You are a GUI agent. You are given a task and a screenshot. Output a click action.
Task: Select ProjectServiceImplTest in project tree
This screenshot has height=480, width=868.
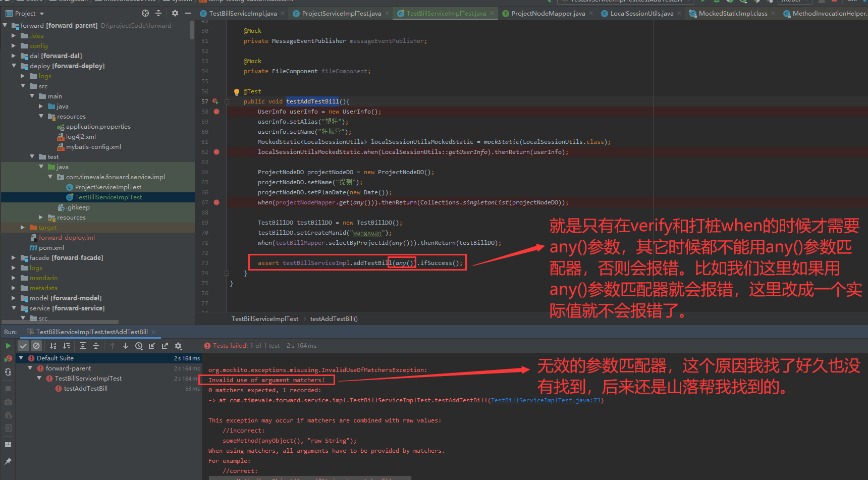coord(108,187)
